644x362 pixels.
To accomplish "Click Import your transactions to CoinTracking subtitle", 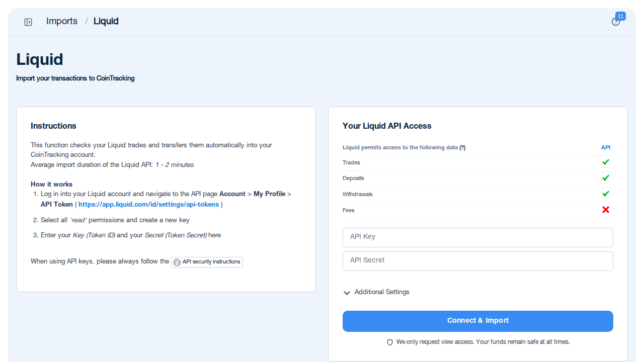I will (75, 78).
